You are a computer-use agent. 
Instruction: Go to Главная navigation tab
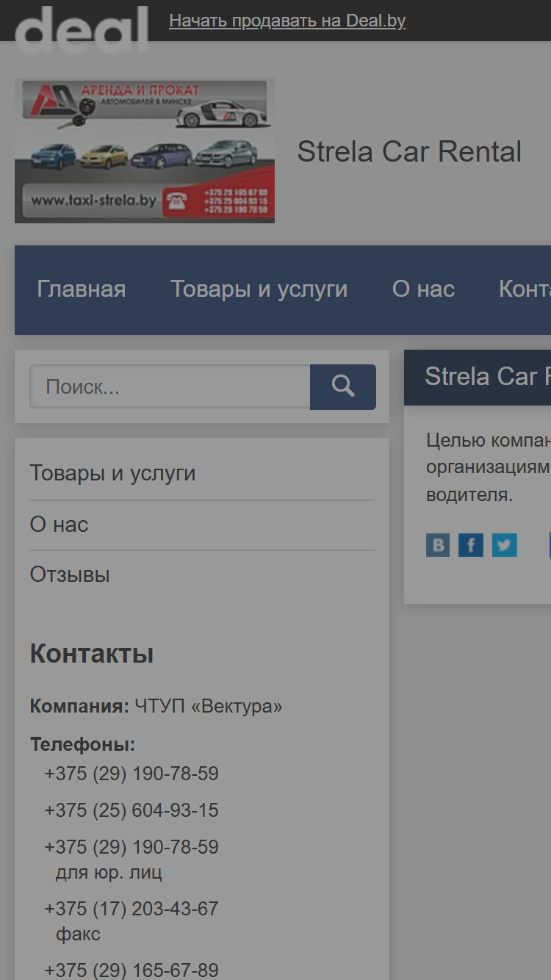pyautogui.click(x=82, y=289)
